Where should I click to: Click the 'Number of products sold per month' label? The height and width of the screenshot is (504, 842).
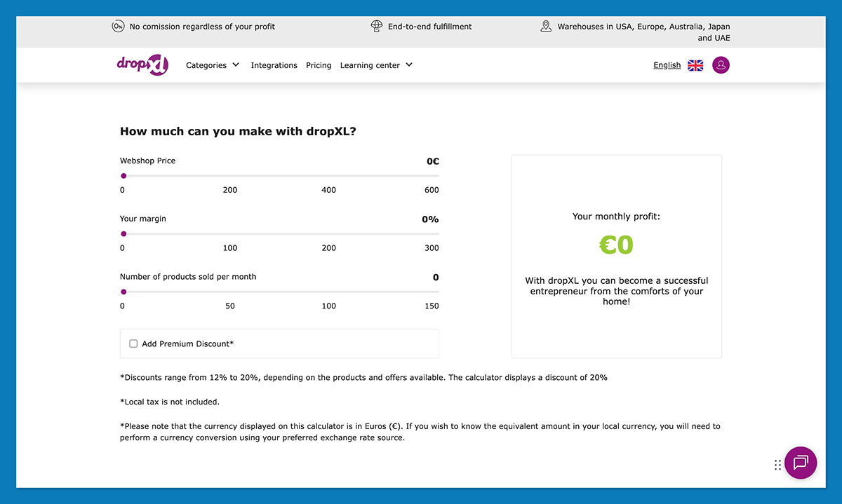(x=188, y=277)
